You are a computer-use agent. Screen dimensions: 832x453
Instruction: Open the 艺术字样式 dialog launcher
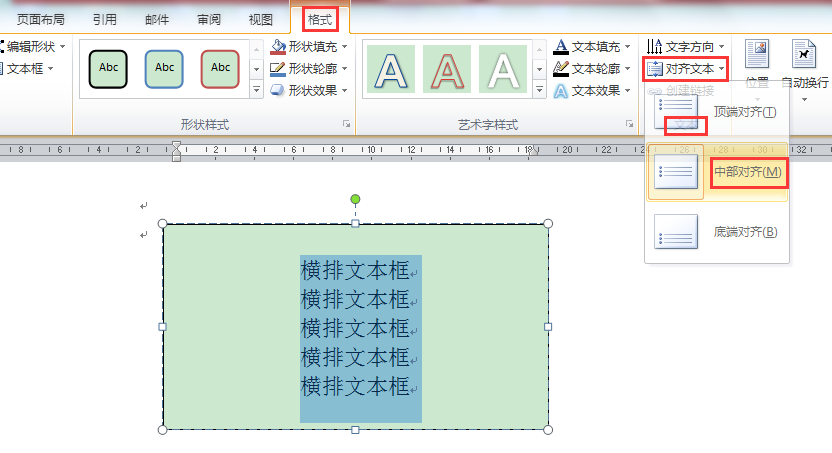pyautogui.click(x=629, y=124)
